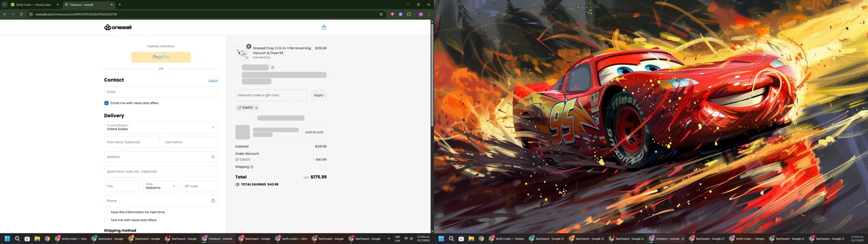Click the Email input field
Viewport: 868px width, 244px height.
161,91
